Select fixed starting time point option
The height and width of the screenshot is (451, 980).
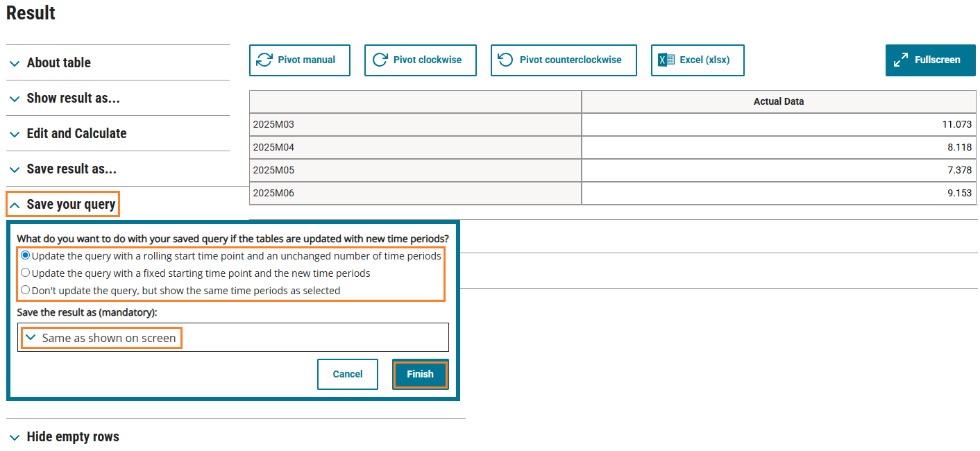[x=26, y=273]
